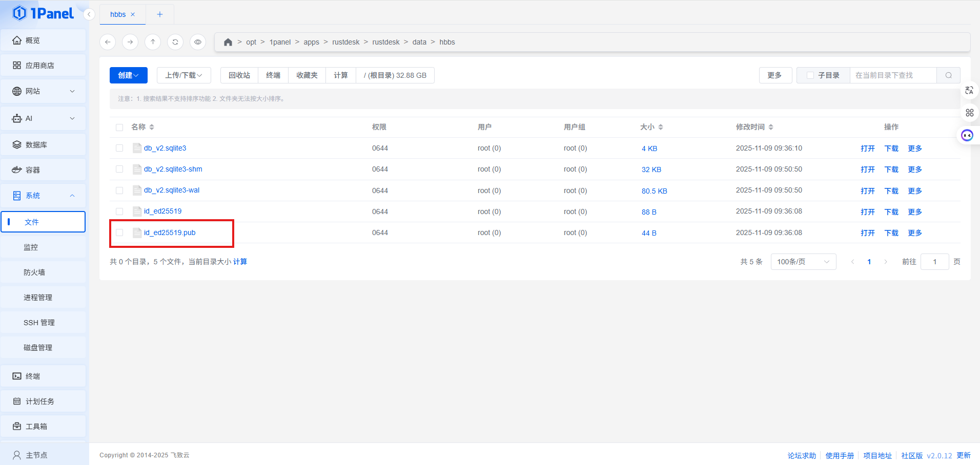Collapse the sidebar with the arrow icon

pyautogui.click(x=89, y=14)
